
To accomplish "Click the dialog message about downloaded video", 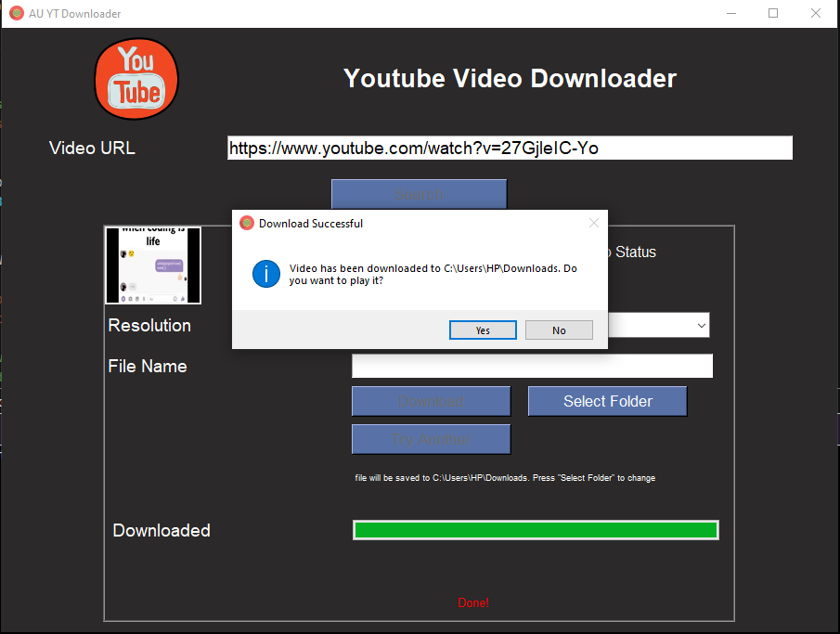I will 433,275.
